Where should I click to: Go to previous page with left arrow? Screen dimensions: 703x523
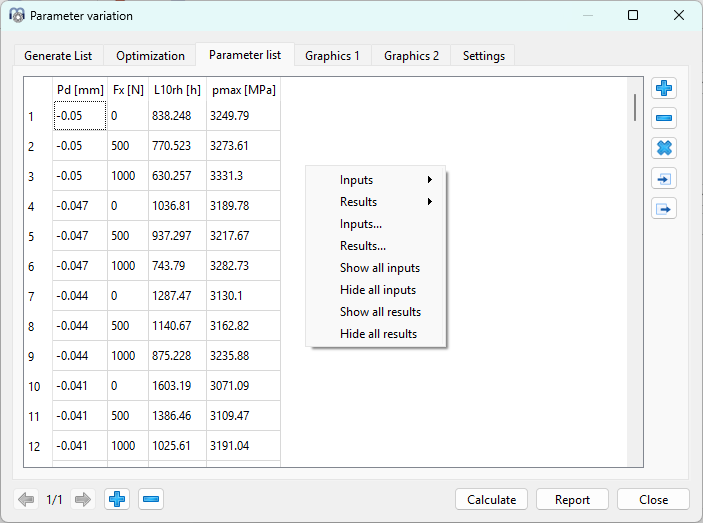point(27,499)
